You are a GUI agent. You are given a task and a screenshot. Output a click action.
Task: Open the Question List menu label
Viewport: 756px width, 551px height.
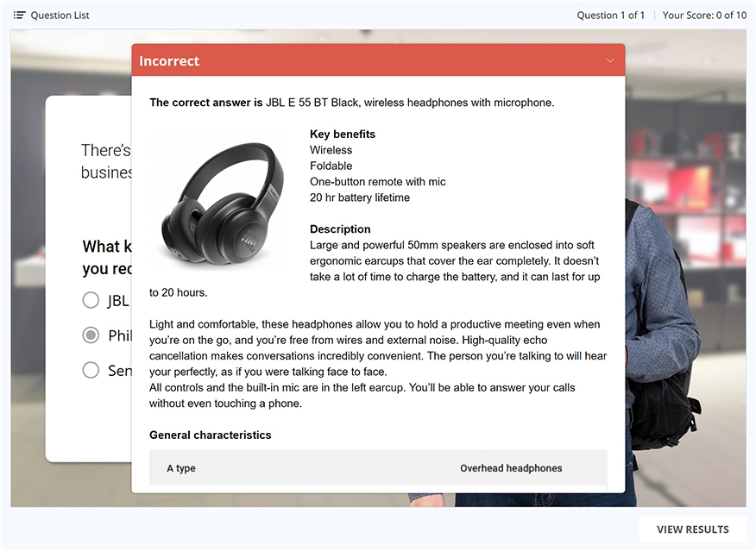[60, 16]
